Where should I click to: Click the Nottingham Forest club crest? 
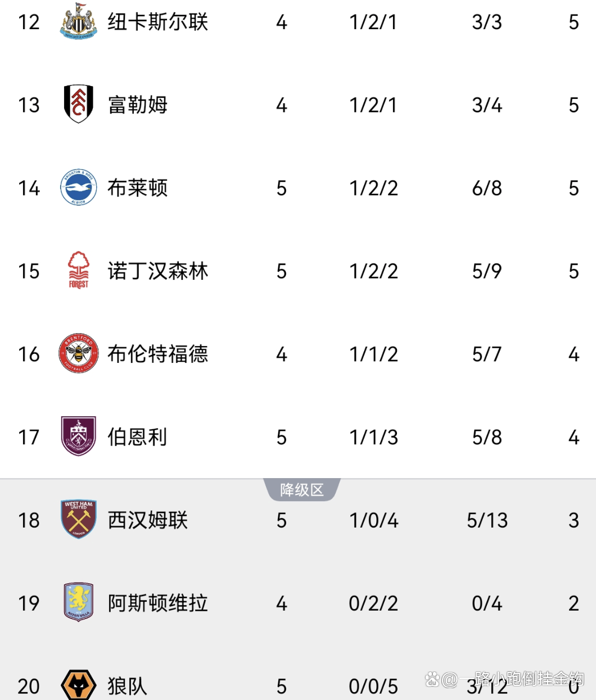coord(79,270)
